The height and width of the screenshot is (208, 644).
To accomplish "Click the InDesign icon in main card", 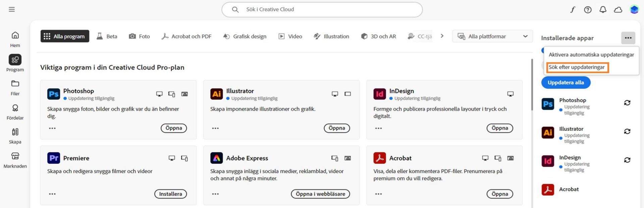I will point(380,94).
